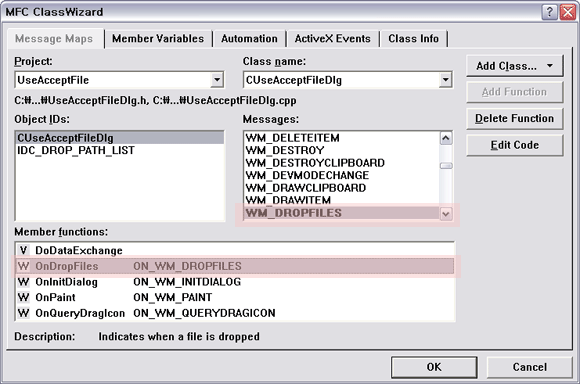Click the Add Class button
This screenshot has width=580, height=384.
tap(515, 66)
